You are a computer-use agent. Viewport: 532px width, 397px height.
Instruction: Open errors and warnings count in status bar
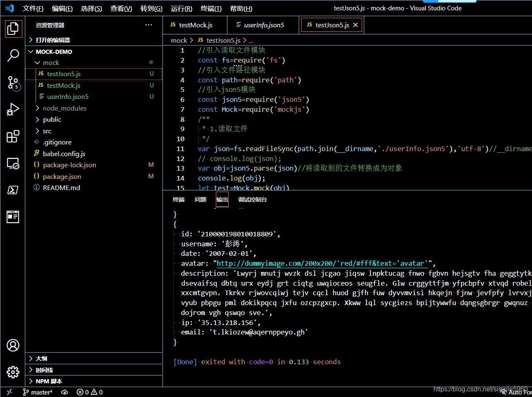tap(89, 392)
